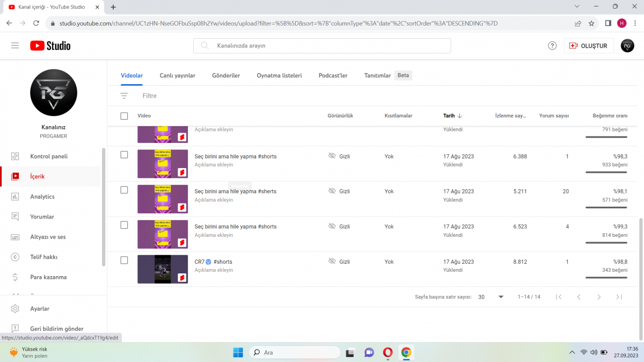This screenshot has width=644, height=362.
Task: Switch to Videolar tab
Action: 131,76
